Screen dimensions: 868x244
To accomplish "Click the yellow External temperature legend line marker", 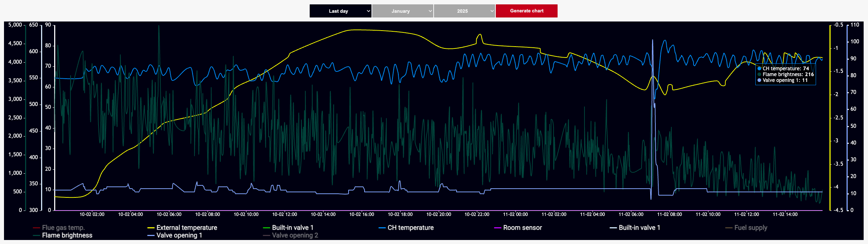I will pos(151,228).
